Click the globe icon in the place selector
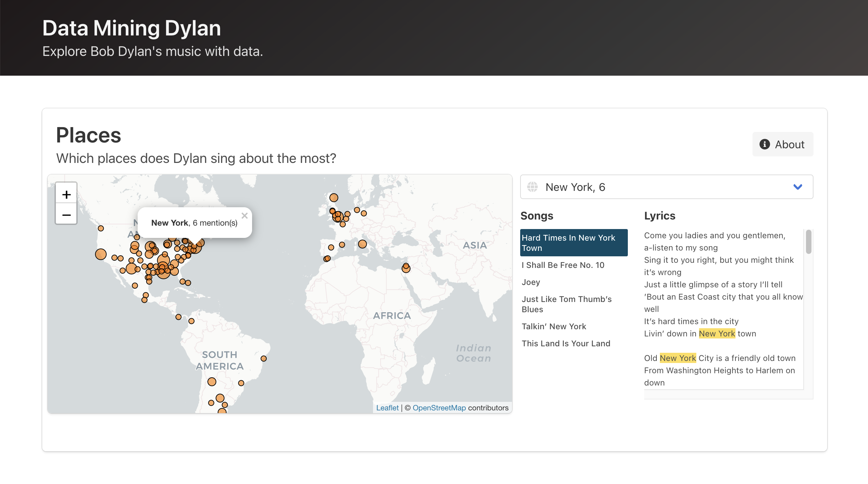Screen dimensions: 868x484 (x=532, y=187)
